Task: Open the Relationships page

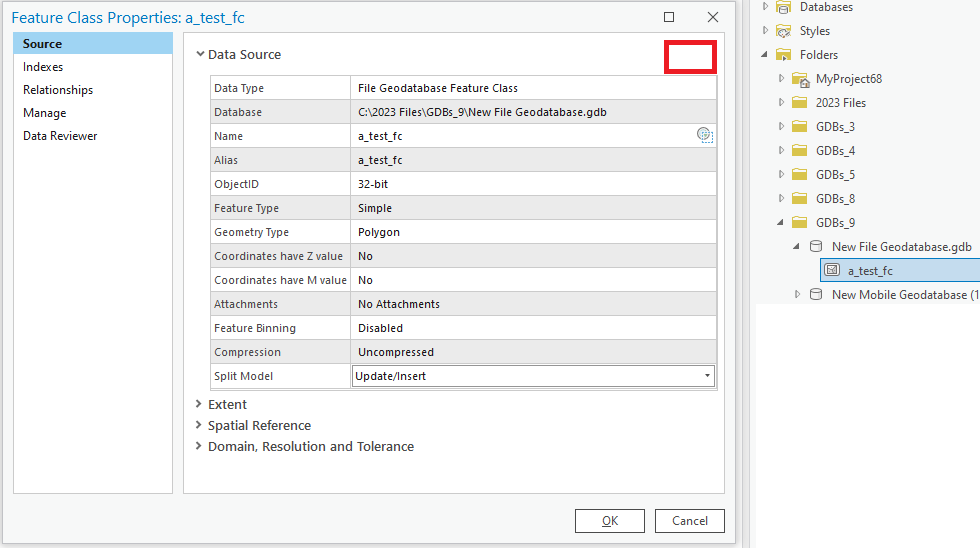Action: coord(58,90)
